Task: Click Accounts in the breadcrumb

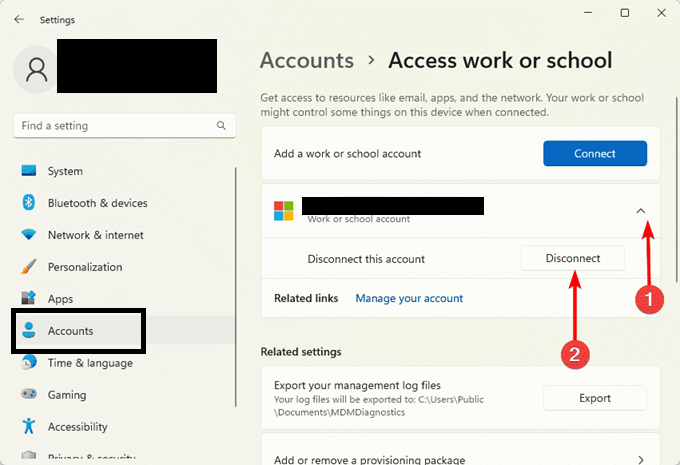Action: [x=307, y=60]
